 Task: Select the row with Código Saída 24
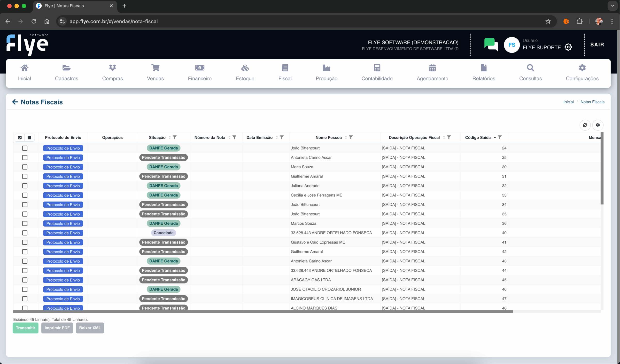click(25, 148)
